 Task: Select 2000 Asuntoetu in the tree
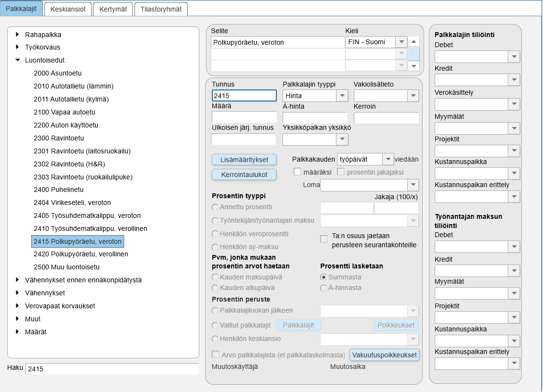click(x=58, y=73)
